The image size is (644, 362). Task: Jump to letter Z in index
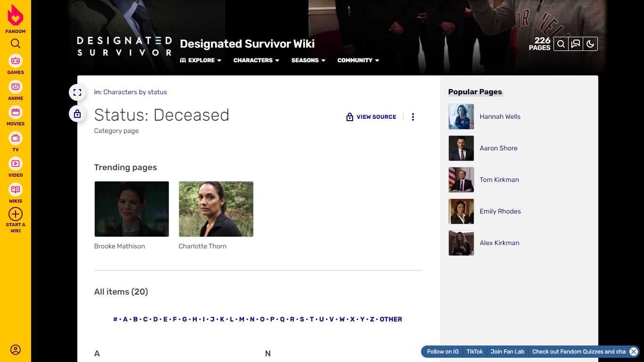pyautogui.click(x=372, y=319)
